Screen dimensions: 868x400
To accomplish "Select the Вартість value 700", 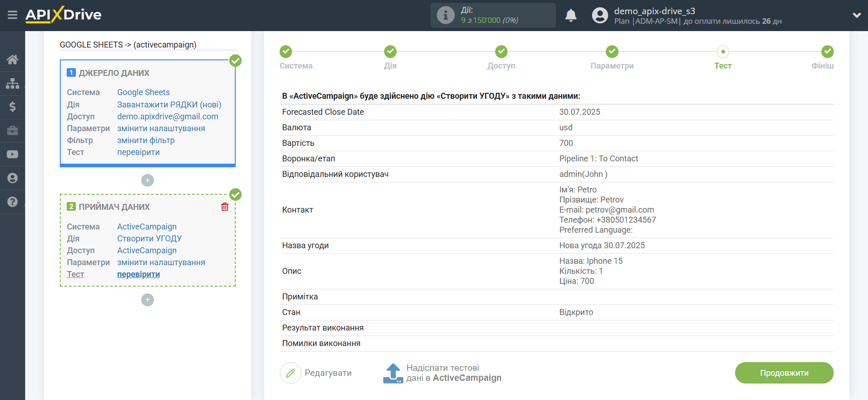I will point(566,143).
